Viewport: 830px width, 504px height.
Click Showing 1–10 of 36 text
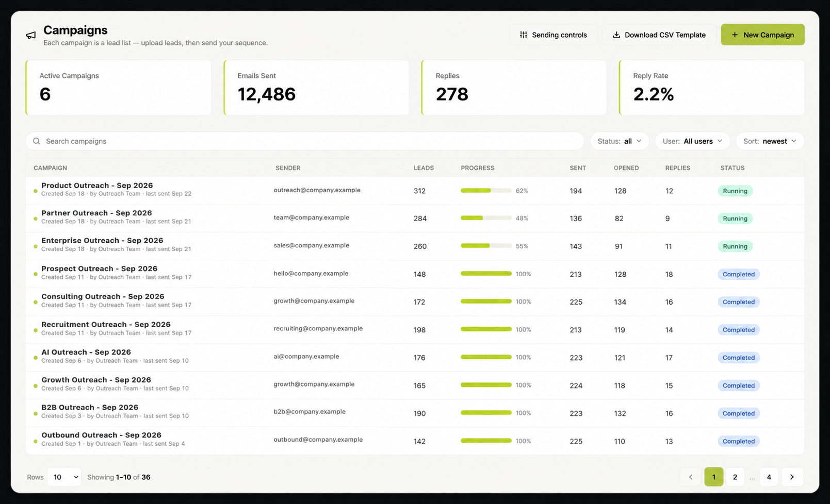coord(119,477)
